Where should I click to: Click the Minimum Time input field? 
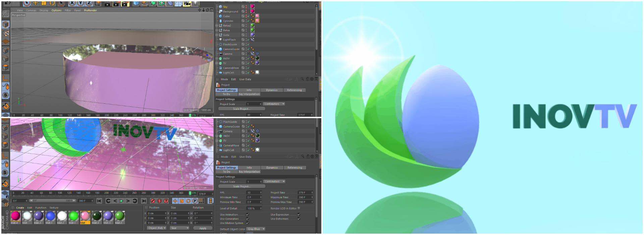pos(254,197)
